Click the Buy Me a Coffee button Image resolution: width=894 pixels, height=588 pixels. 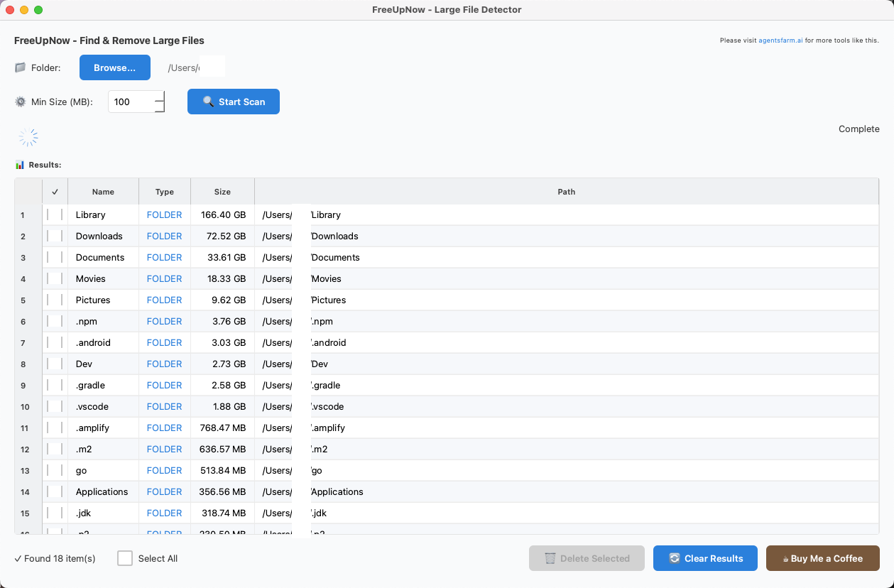822,558
